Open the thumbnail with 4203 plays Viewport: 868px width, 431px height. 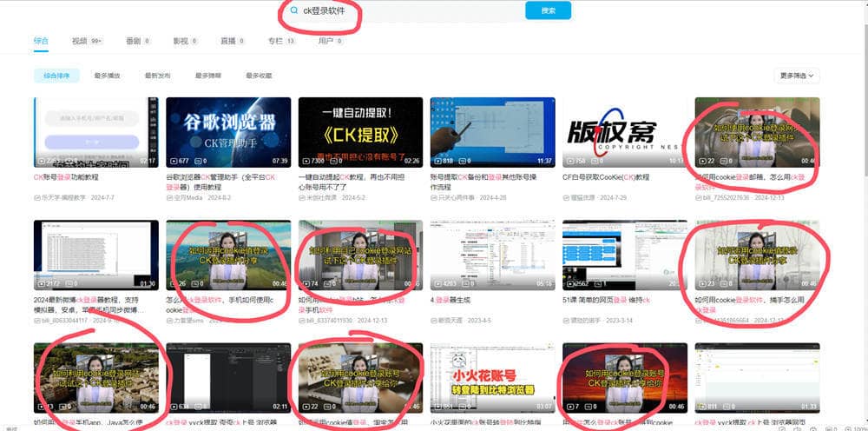pos(493,255)
